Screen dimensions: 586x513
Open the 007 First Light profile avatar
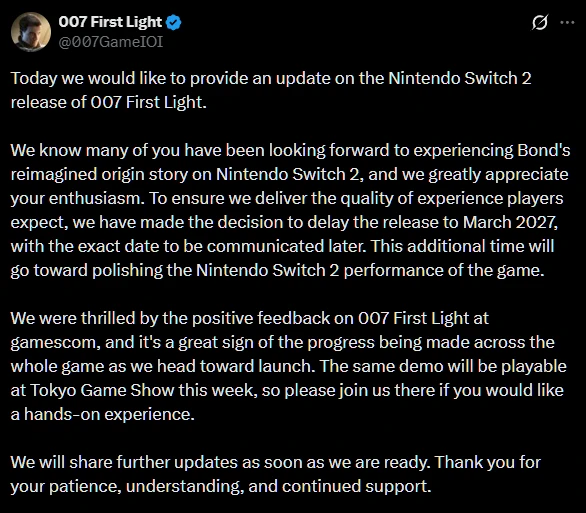pyautogui.click(x=31, y=31)
